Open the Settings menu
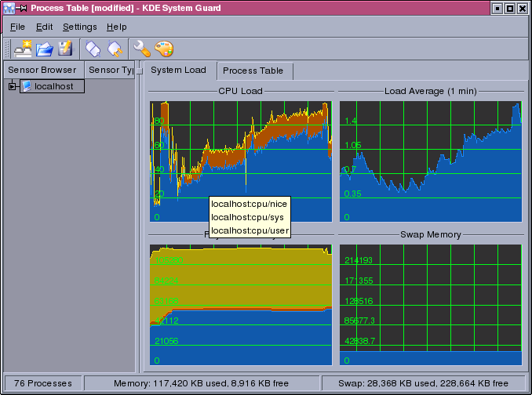This screenshot has height=395, width=532. [80, 27]
